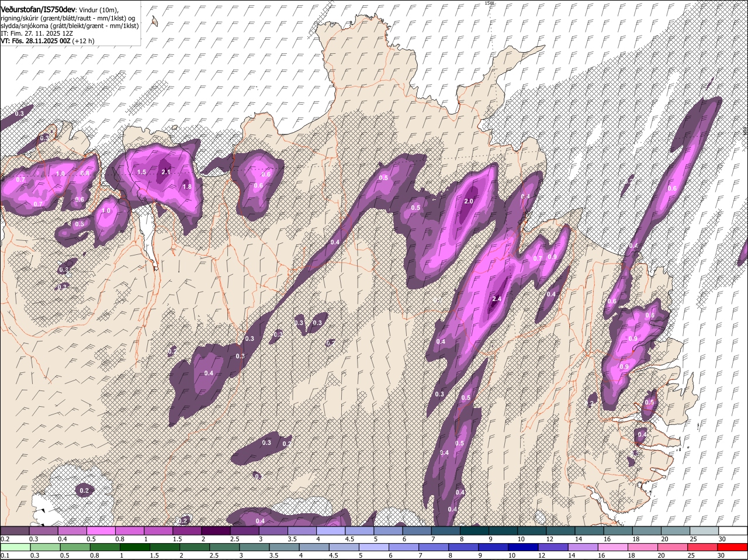Viewport: 748px width, 560px height.
Task: Click the 2.4 snowfall value on the map
Action: [x=497, y=299]
